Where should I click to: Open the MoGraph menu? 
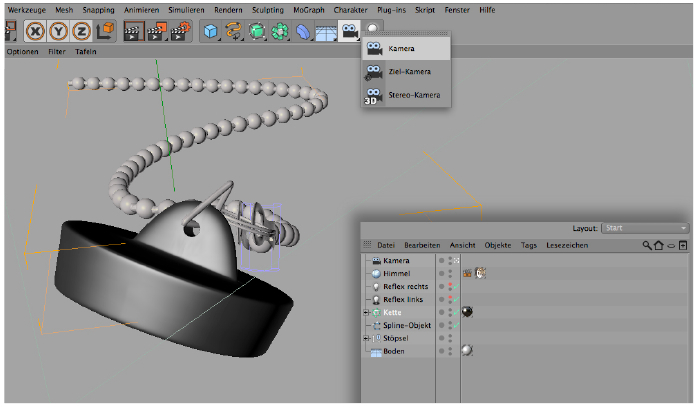click(309, 9)
